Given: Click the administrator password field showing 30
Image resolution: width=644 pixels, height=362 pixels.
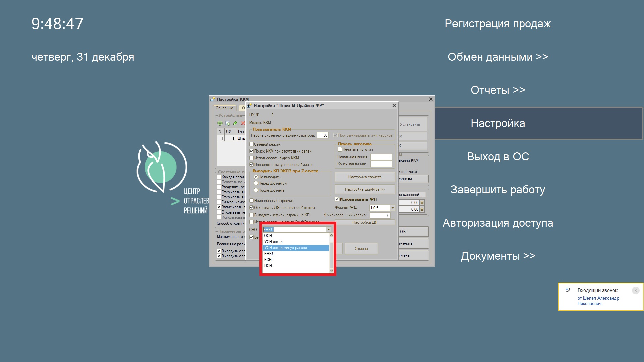Looking at the screenshot, I should [x=323, y=135].
